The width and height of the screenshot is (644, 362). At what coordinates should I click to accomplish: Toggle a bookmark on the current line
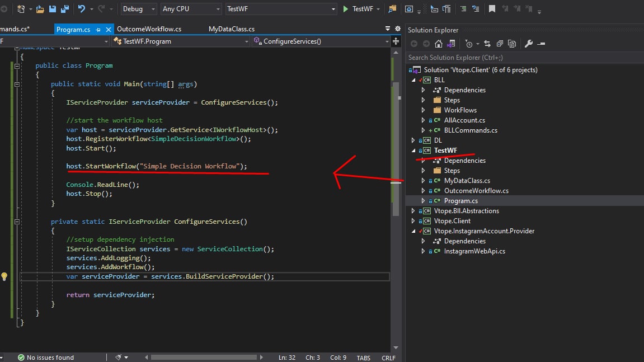[492, 8]
